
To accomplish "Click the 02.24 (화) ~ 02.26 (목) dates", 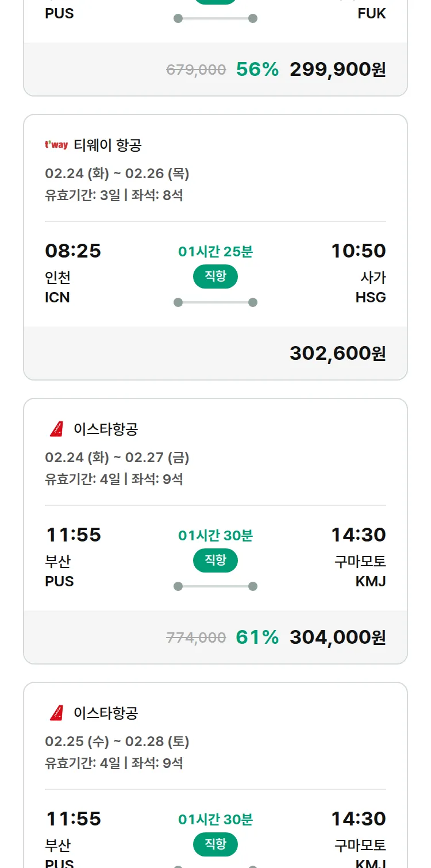I will tap(117, 174).
